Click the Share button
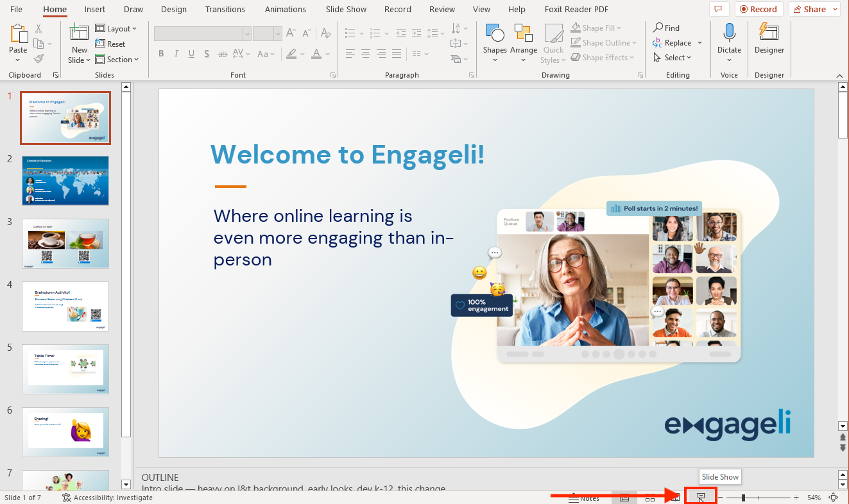 tap(810, 9)
